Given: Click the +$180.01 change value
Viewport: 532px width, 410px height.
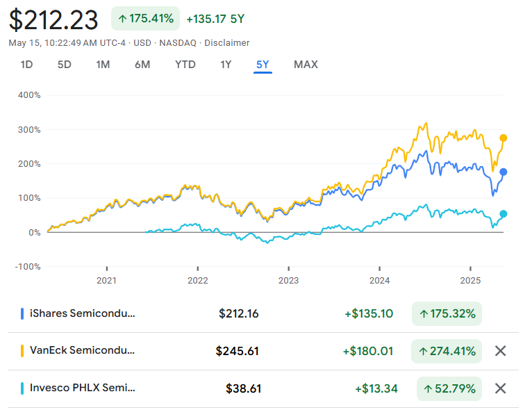Looking at the screenshot, I should (368, 351).
